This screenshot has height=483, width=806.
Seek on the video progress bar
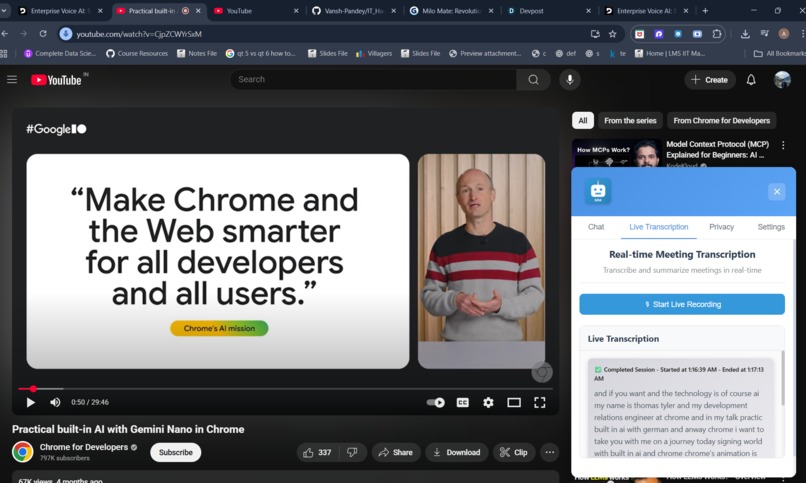285,389
